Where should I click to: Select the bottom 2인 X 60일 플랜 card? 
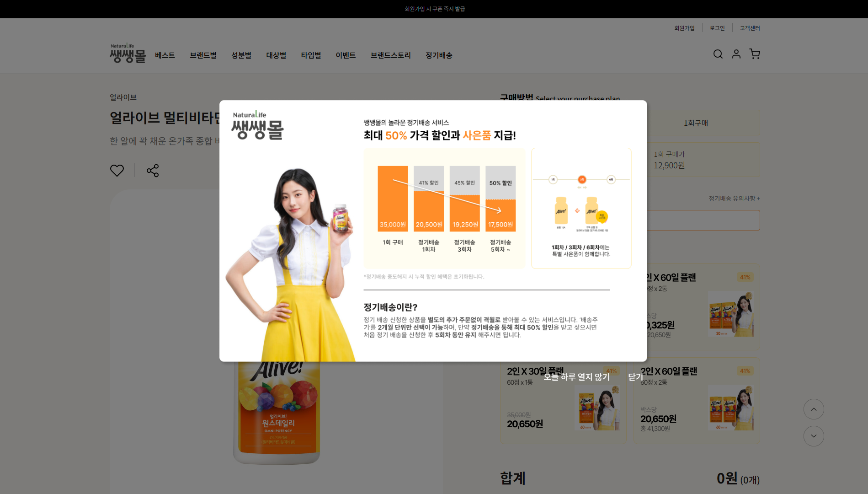[697, 401]
